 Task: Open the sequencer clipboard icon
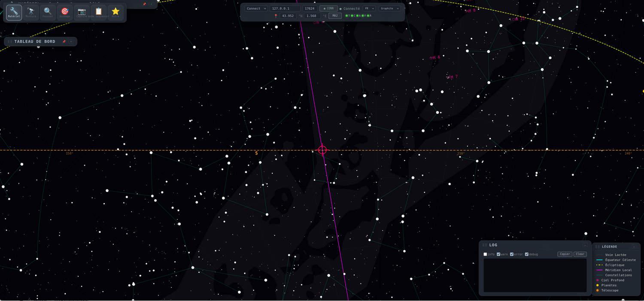click(99, 12)
